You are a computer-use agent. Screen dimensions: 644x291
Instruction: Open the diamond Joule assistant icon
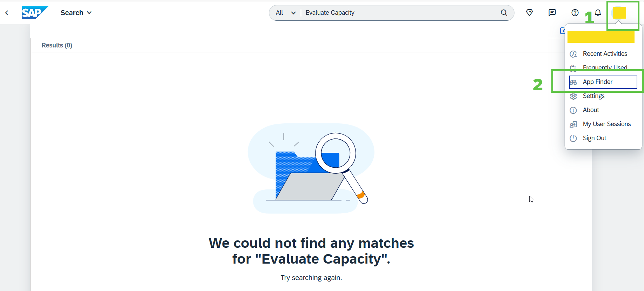pyautogui.click(x=530, y=13)
